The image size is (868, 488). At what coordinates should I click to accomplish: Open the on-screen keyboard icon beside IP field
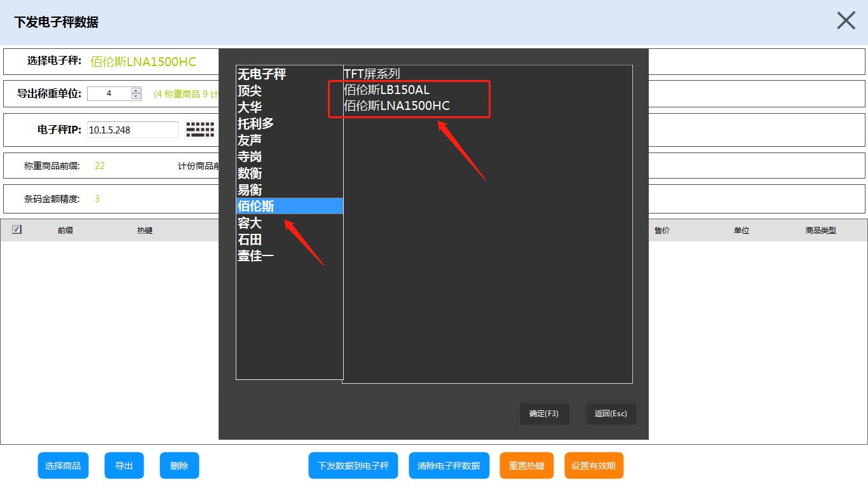click(x=200, y=130)
